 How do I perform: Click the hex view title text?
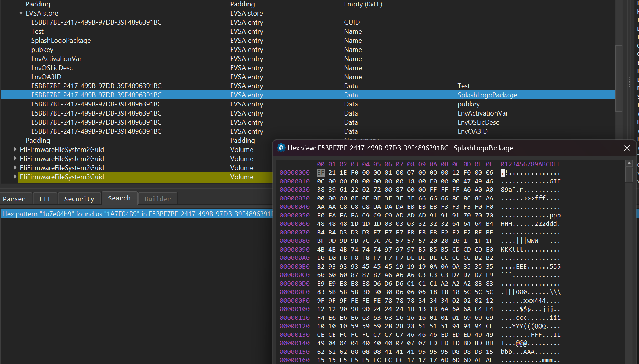(400, 148)
